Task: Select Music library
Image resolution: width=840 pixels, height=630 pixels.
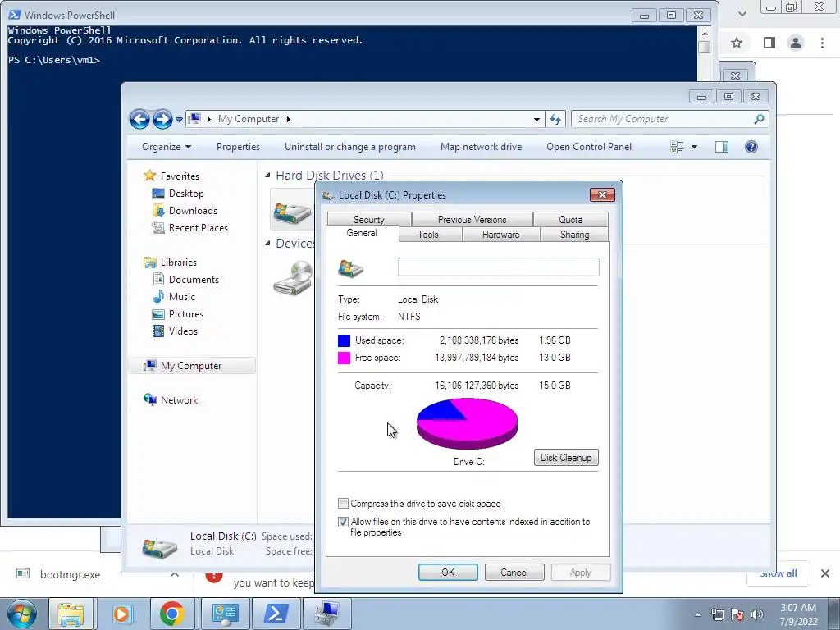Action: point(181,297)
